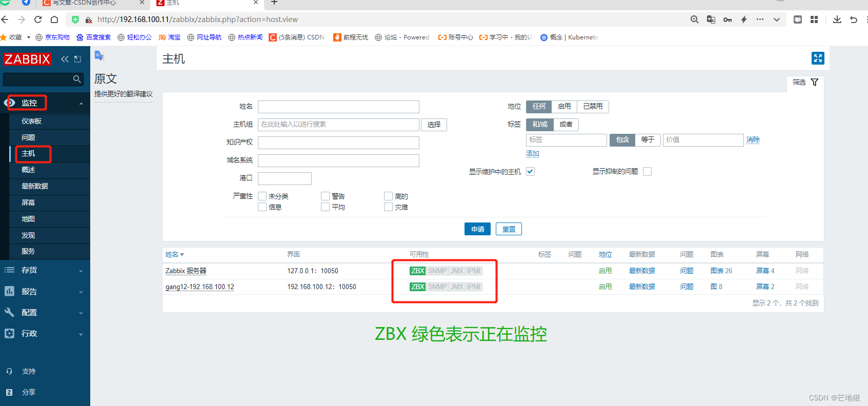Expand the 行政 menu chevron
The width and height of the screenshot is (868, 406).
pos(81,334)
